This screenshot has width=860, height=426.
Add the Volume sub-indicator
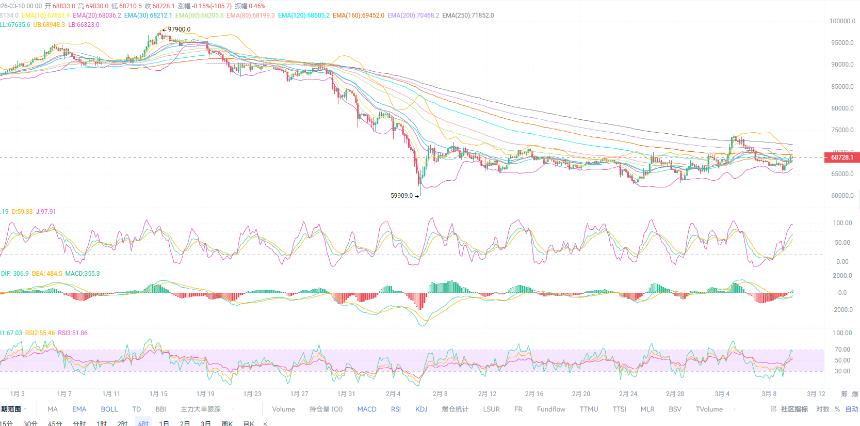pyautogui.click(x=283, y=409)
